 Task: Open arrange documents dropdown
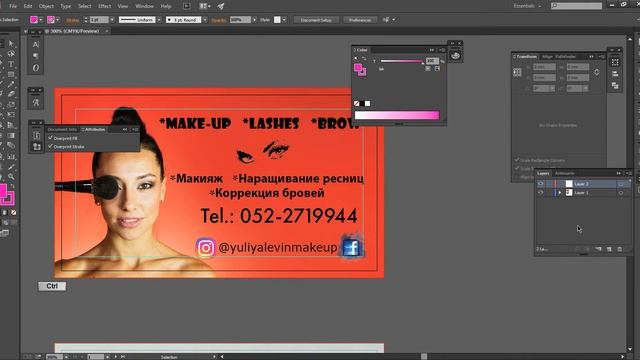tap(205, 6)
